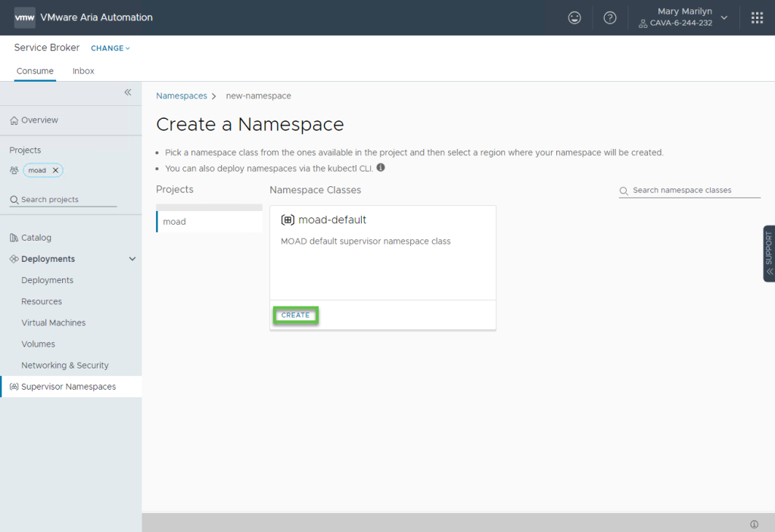Expand the SUPPORT side panel tab
This screenshot has width=775, height=532.
(769, 254)
